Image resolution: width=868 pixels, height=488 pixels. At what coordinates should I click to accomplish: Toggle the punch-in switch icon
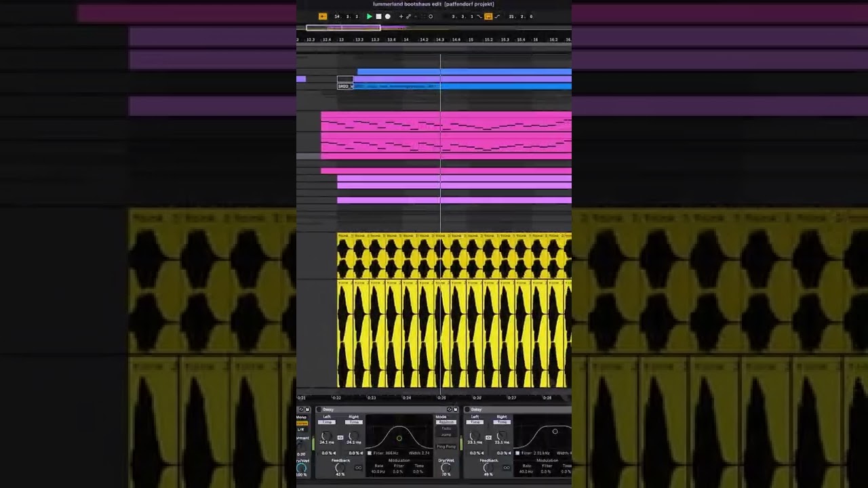pos(479,16)
